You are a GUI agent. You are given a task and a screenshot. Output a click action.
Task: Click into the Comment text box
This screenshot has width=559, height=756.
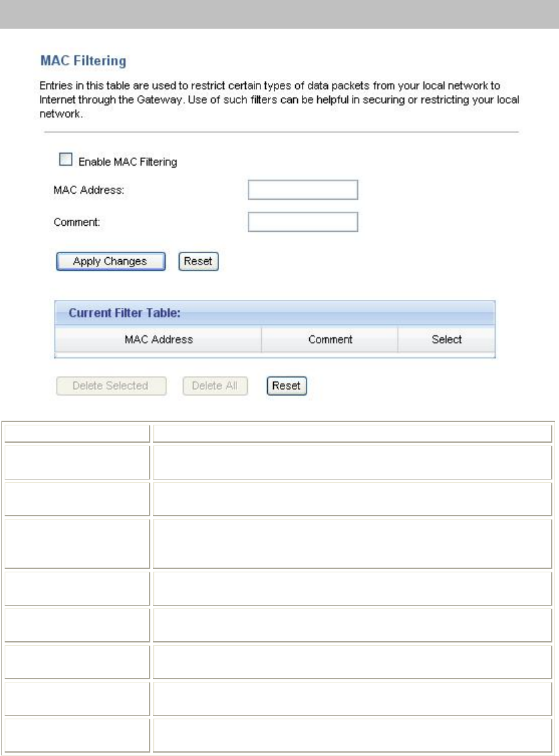303,222
